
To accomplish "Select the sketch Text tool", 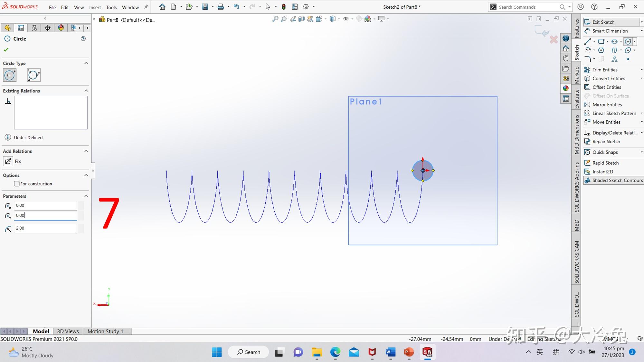I will (x=614, y=59).
